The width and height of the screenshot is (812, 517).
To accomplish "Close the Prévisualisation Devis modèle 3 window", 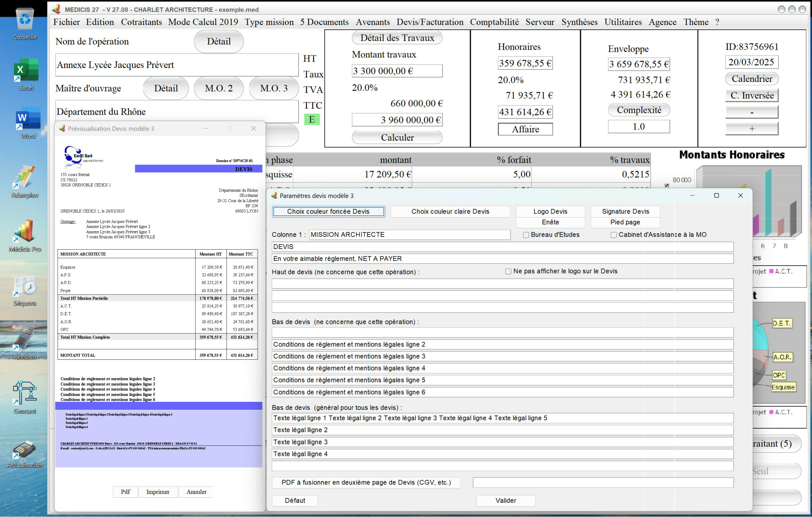I will pos(253,128).
